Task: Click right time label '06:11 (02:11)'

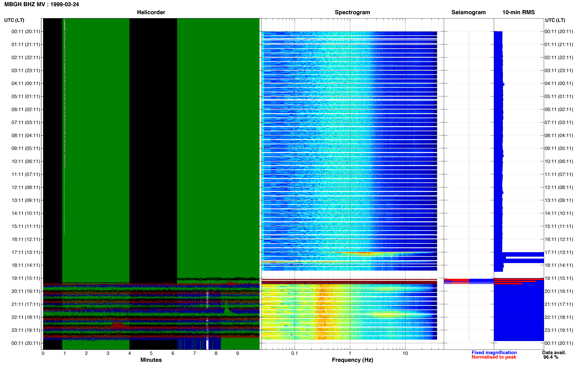Action: 559,109
